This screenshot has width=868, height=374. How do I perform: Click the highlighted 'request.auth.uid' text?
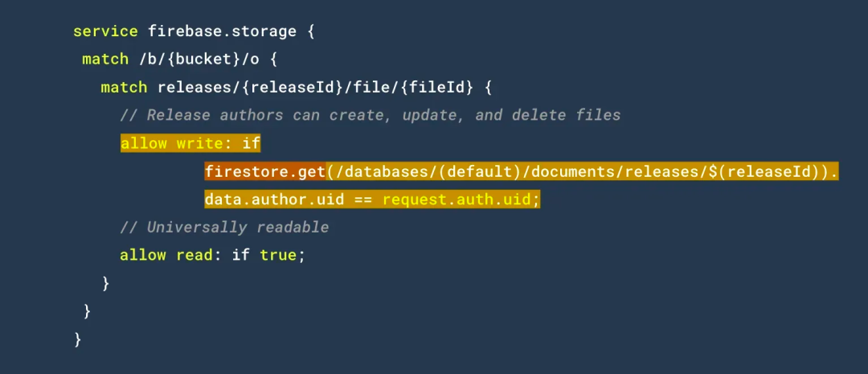(x=456, y=199)
